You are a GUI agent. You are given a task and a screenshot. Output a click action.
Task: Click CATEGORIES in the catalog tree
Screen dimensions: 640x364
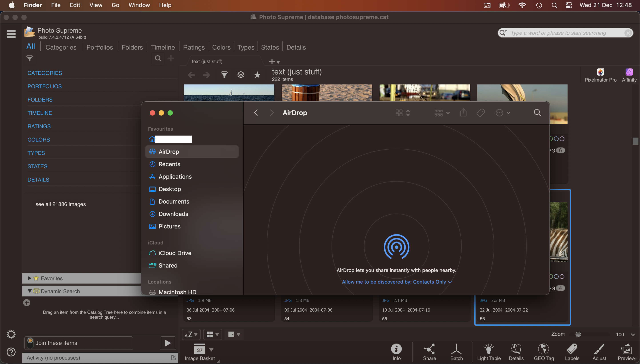point(45,73)
